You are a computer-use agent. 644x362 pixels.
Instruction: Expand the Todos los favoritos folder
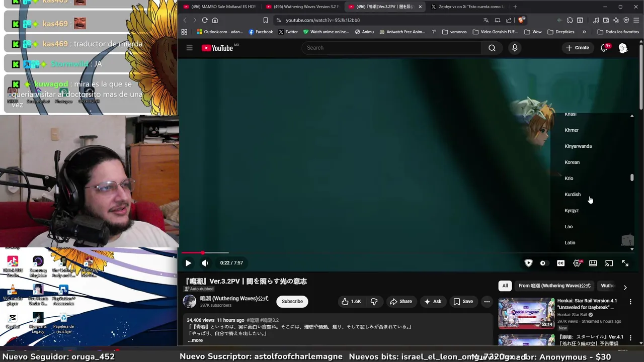click(x=618, y=32)
